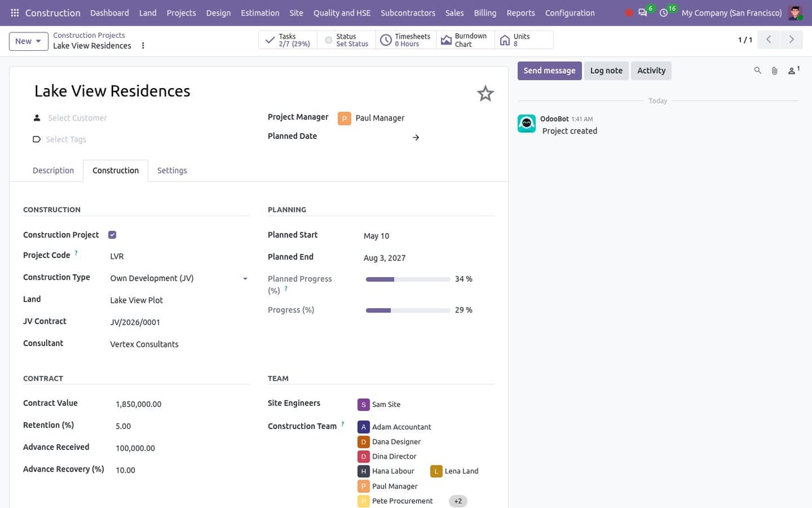The height and width of the screenshot is (508, 812).
Task: Open the Units stat button
Action: (524, 40)
